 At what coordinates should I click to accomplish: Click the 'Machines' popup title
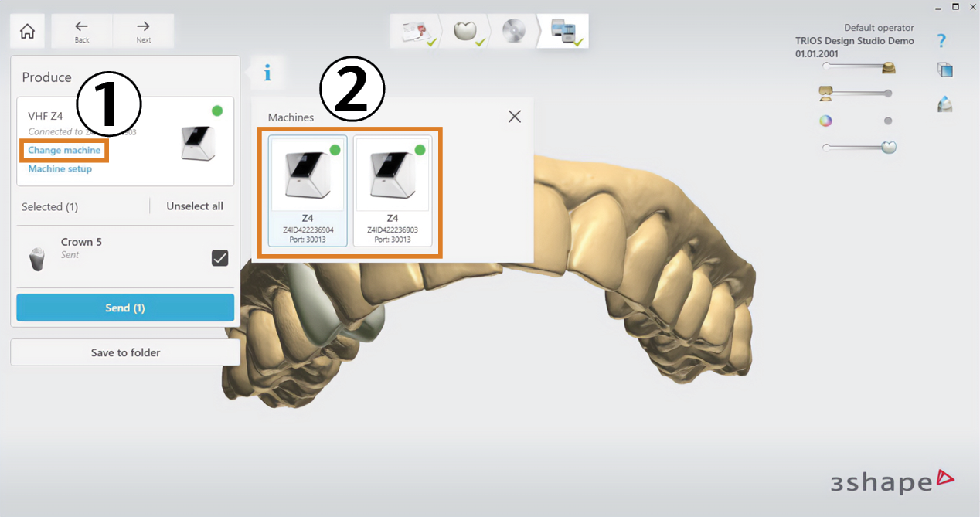(291, 117)
